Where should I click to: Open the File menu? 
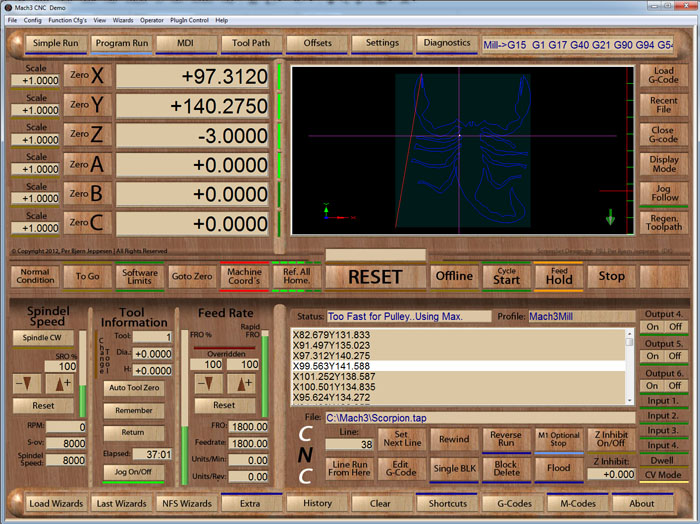pyautogui.click(x=12, y=20)
